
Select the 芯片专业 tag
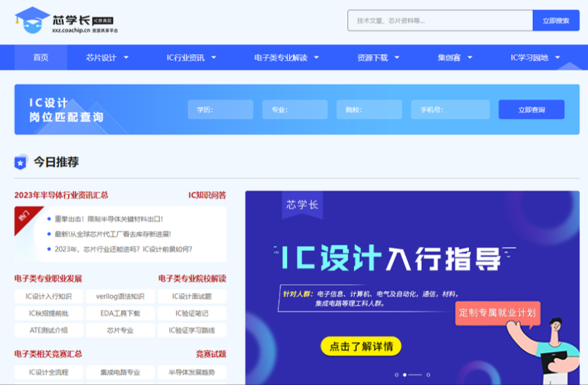coord(120,330)
